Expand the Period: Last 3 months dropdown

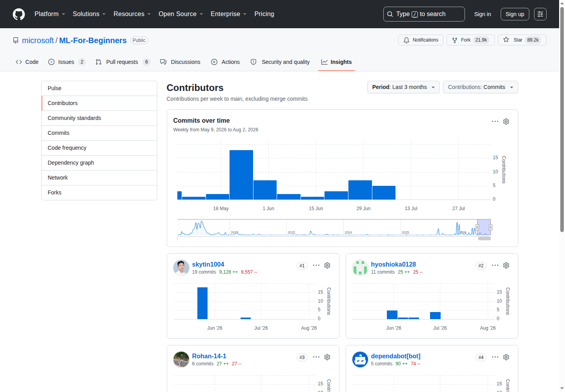point(403,87)
